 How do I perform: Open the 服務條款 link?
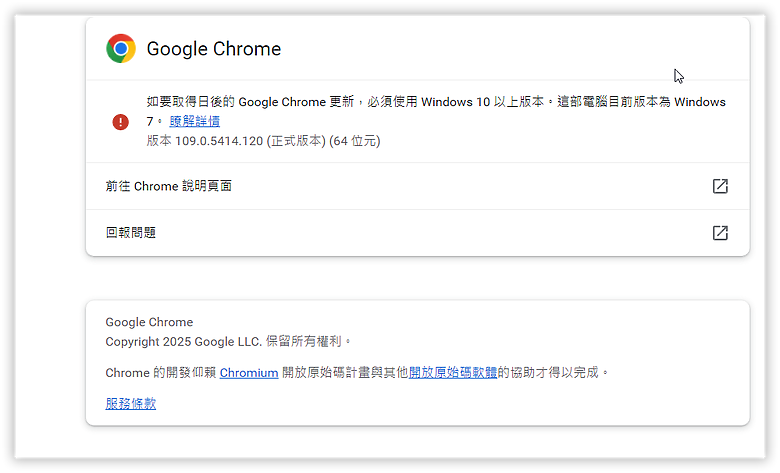pos(131,403)
